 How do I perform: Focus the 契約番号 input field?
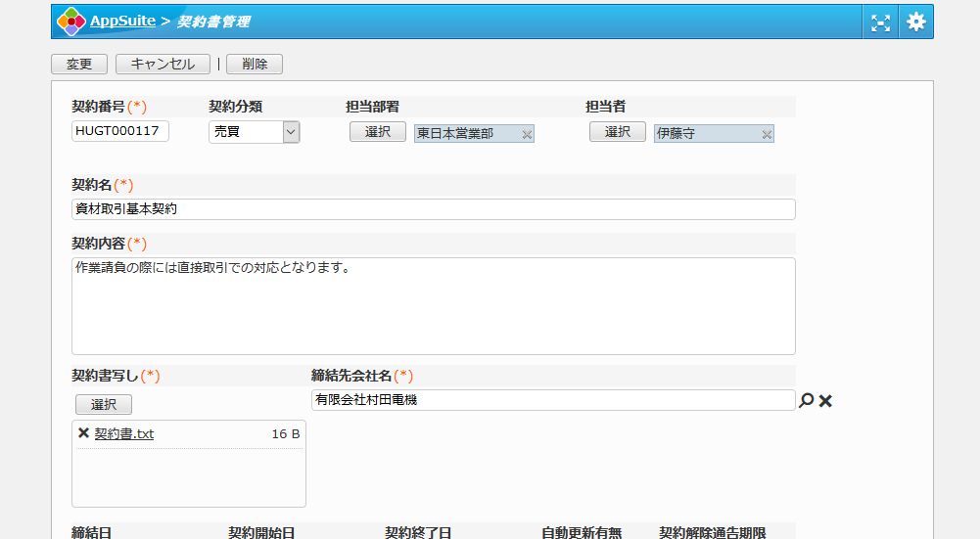point(120,132)
